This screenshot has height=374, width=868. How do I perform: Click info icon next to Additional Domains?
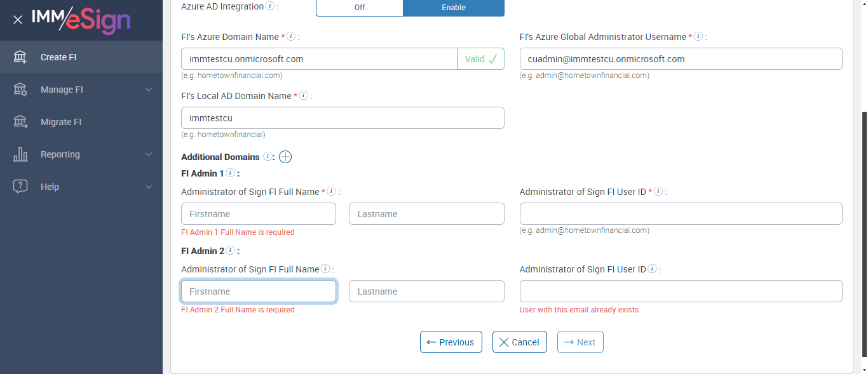(x=268, y=157)
